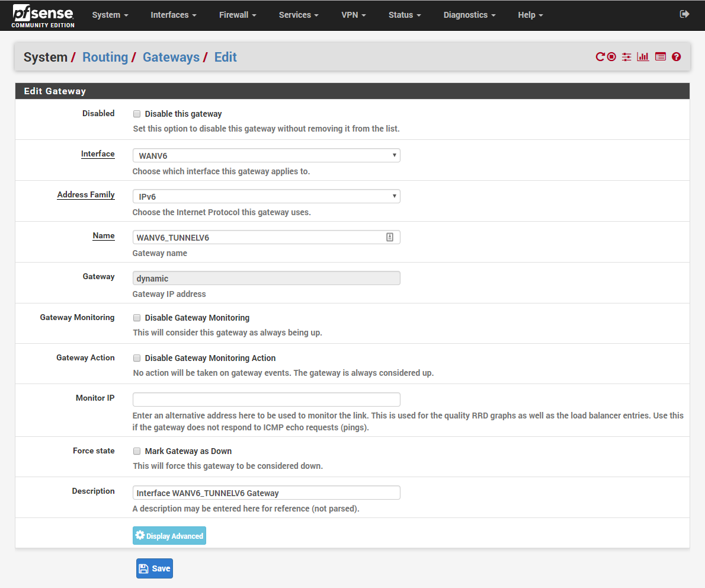
Task: Click the Force state row label
Action: pyautogui.click(x=94, y=450)
